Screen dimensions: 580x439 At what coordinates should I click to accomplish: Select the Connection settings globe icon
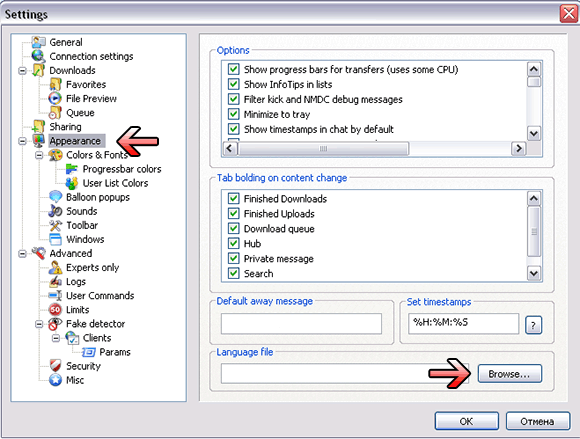pos(38,56)
